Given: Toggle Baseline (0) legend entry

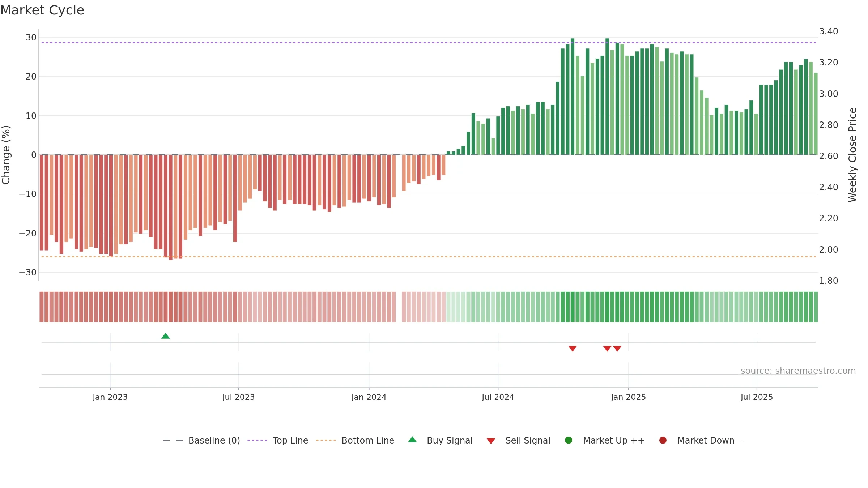Looking at the screenshot, I should pyautogui.click(x=201, y=440).
